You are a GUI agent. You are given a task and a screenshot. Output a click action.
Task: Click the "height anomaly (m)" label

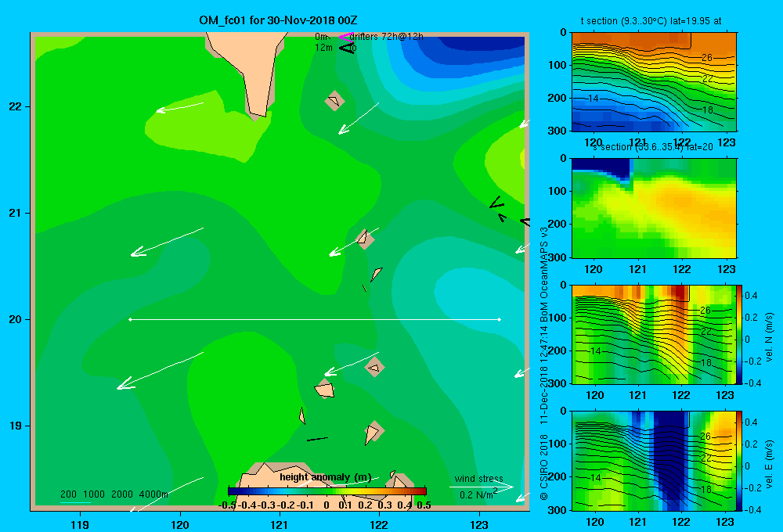326,477
